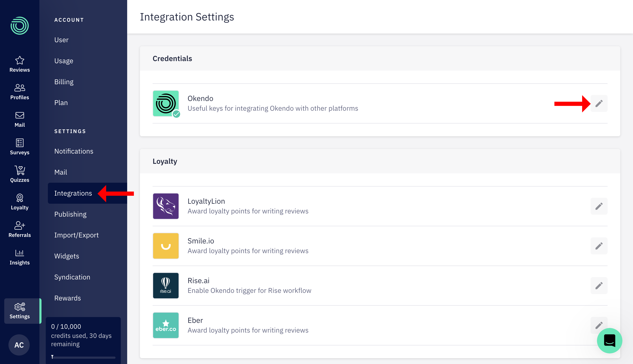Viewport: 633px width, 364px height.
Task: Open Mail under Settings
Action: tap(61, 172)
